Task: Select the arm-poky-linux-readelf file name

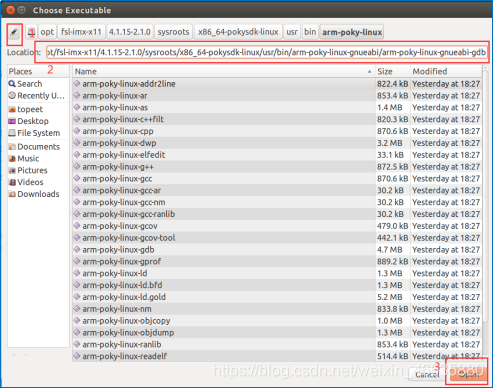Action: pos(125,356)
